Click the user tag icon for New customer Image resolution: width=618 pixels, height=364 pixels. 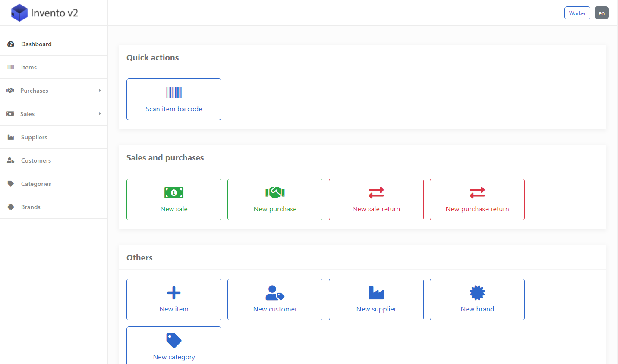click(x=275, y=293)
